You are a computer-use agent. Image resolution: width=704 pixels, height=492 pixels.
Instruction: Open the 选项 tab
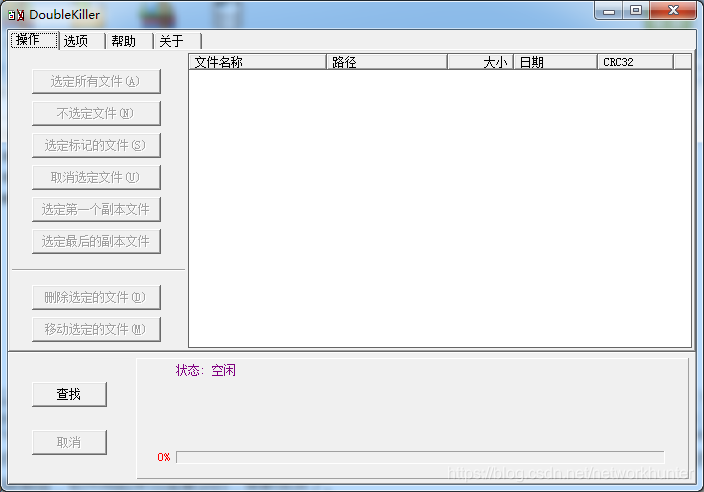coord(82,41)
